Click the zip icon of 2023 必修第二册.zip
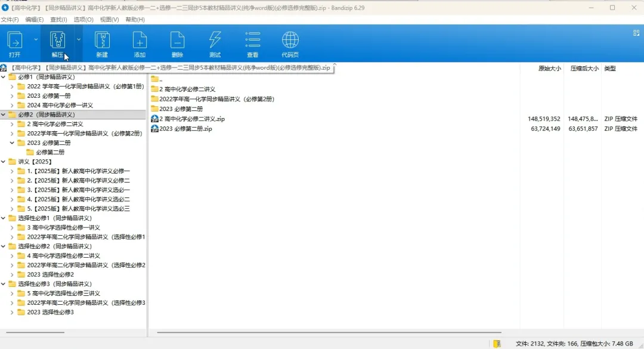The width and height of the screenshot is (644, 349). [154, 129]
